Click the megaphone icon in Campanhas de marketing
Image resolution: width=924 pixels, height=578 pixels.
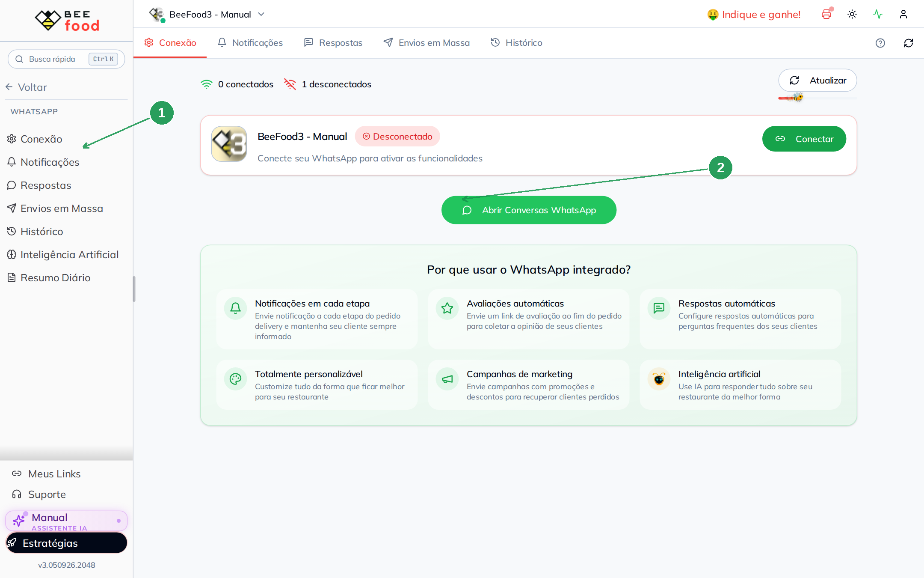tap(447, 379)
